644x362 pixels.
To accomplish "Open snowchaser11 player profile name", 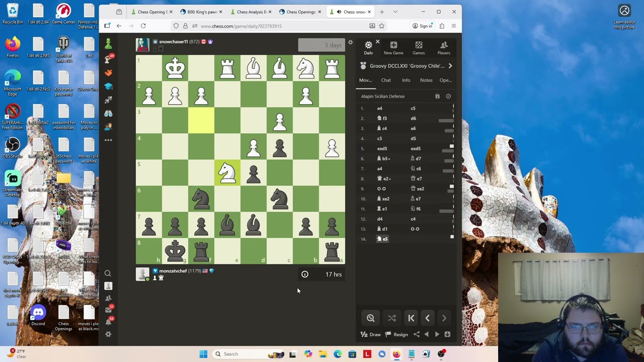I will coord(173,42).
